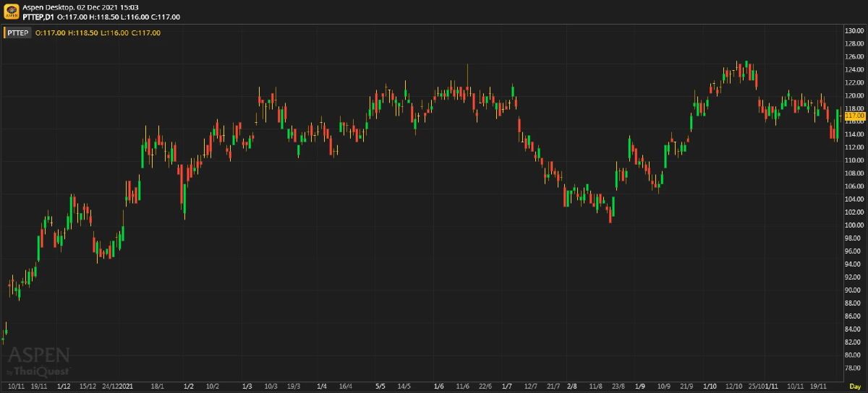The width and height of the screenshot is (868, 393).
Task: Click the 14/5 date label on time axis
Action: [404, 386]
